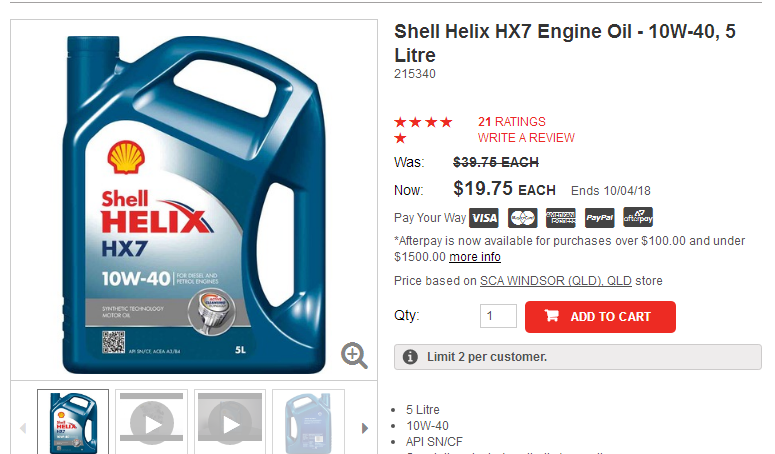This screenshot has height=454, width=775.
Task: Click the PayPal payment icon
Action: pyautogui.click(x=600, y=218)
